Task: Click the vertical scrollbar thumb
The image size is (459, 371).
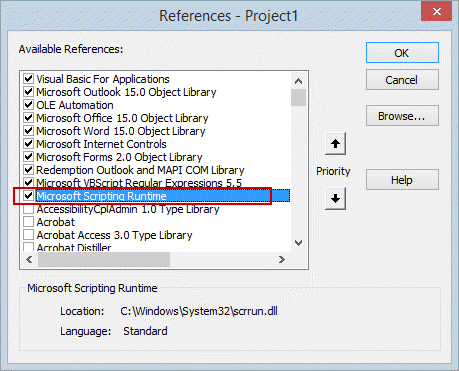Action: [x=298, y=97]
